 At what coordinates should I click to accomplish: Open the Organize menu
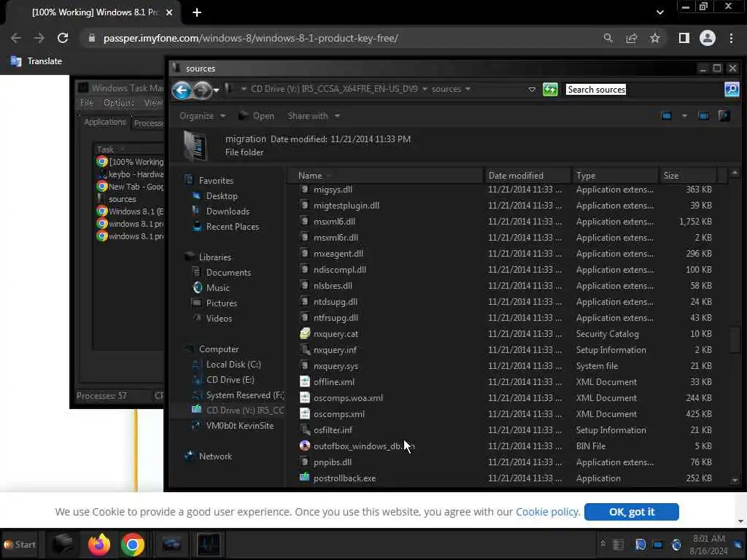click(x=202, y=116)
